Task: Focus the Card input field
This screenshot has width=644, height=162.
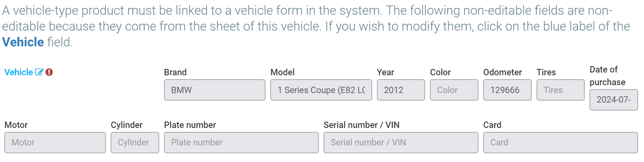Action: pyautogui.click(x=560, y=143)
